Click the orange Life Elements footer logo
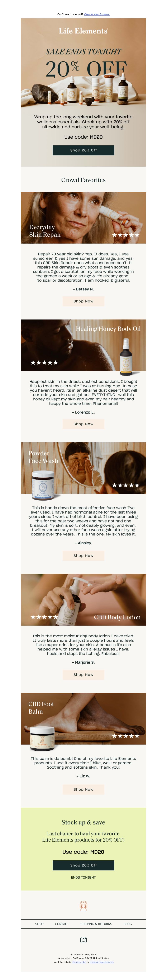The width and height of the screenshot is (167, 980). tap(83, 906)
